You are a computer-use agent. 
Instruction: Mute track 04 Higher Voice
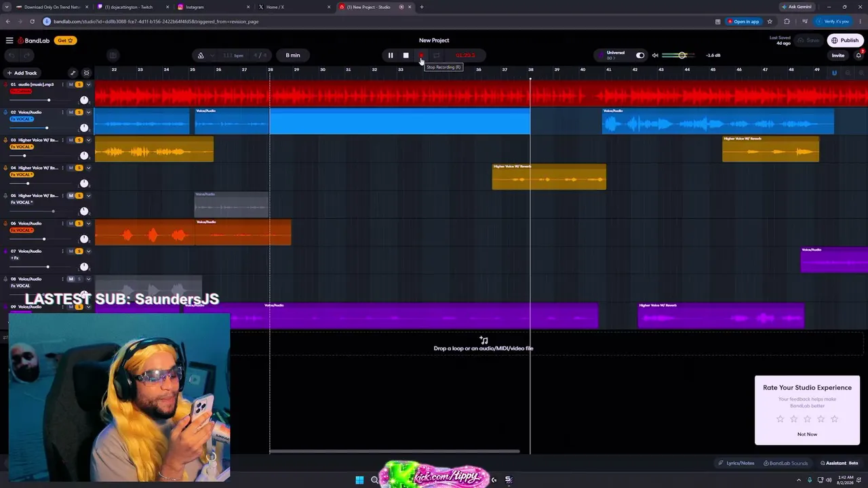point(71,168)
